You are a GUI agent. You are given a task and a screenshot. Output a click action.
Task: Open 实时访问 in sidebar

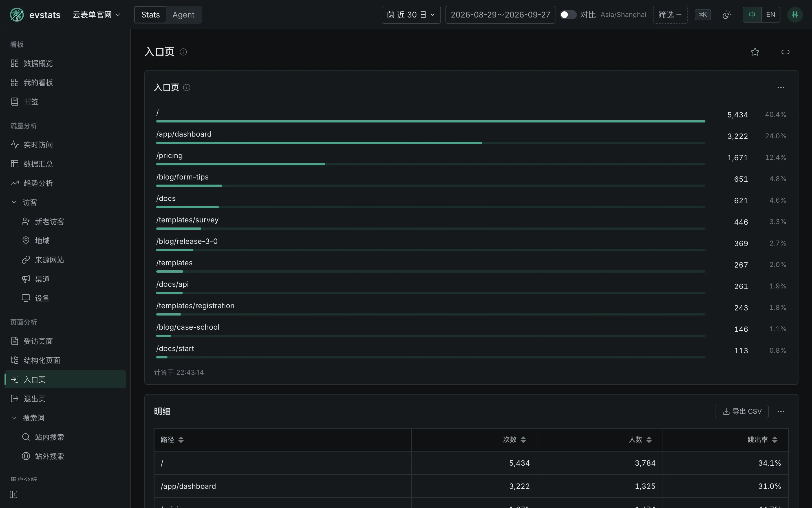tap(65, 145)
